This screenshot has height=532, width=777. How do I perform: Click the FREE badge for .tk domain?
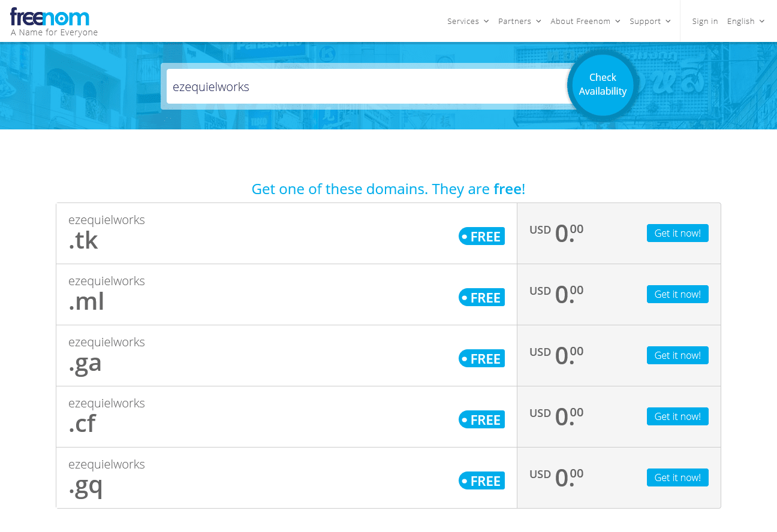(481, 237)
